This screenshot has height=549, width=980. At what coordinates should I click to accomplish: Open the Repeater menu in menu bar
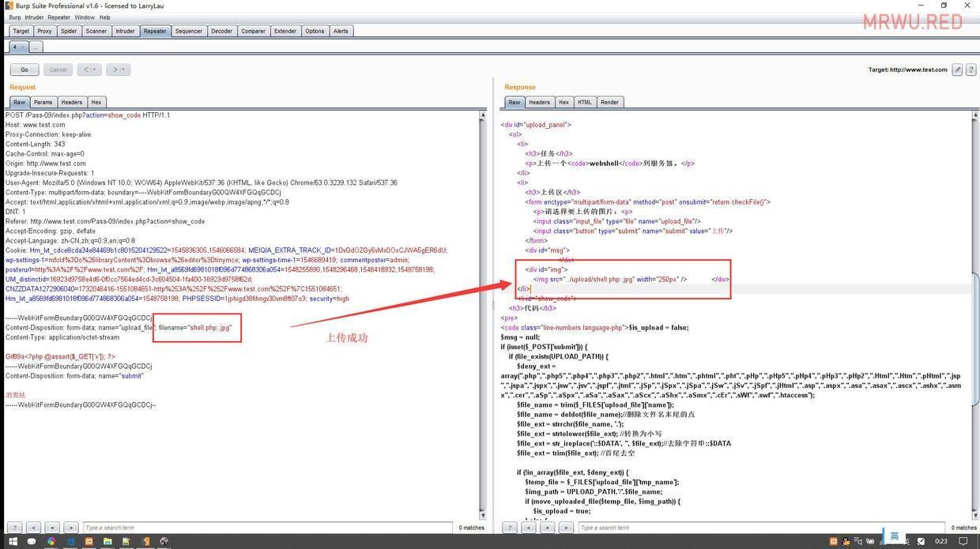[58, 17]
